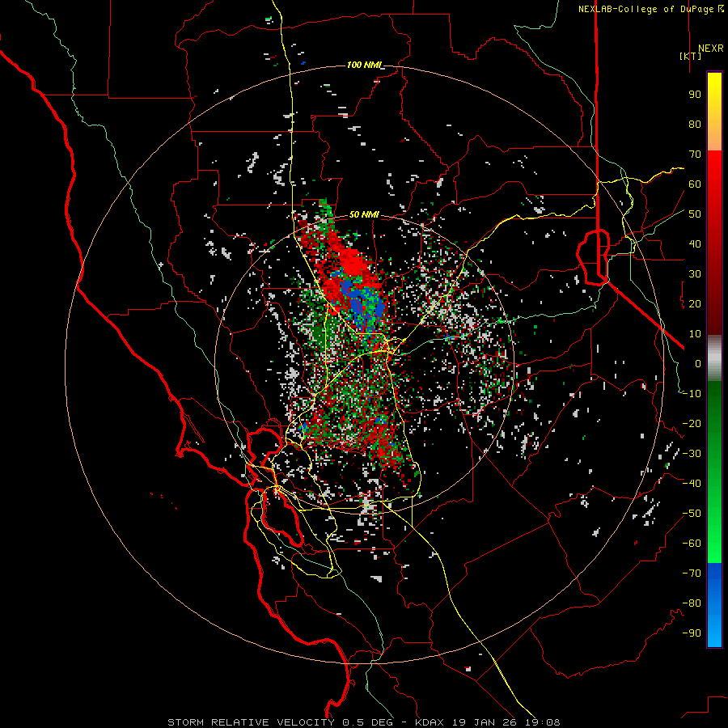Click the positive 60 value on velocity scale

point(695,184)
